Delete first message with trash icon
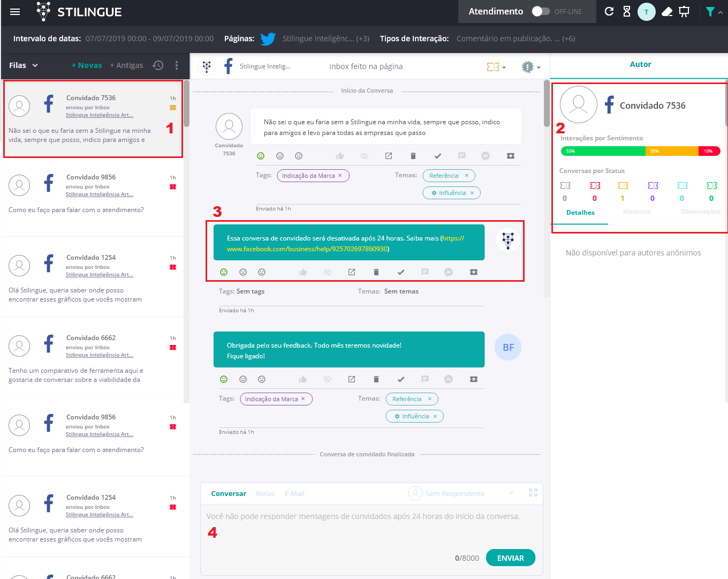 [413, 156]
